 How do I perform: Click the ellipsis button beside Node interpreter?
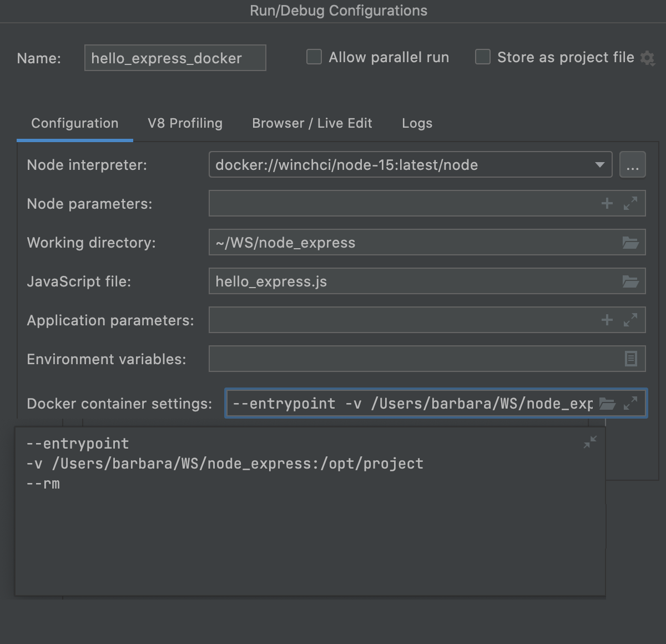tap(633, 164)
